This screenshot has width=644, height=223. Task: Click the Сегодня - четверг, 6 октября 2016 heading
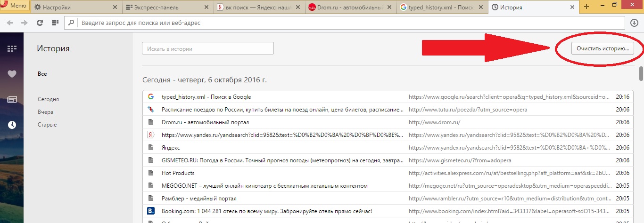click(204, 80)
